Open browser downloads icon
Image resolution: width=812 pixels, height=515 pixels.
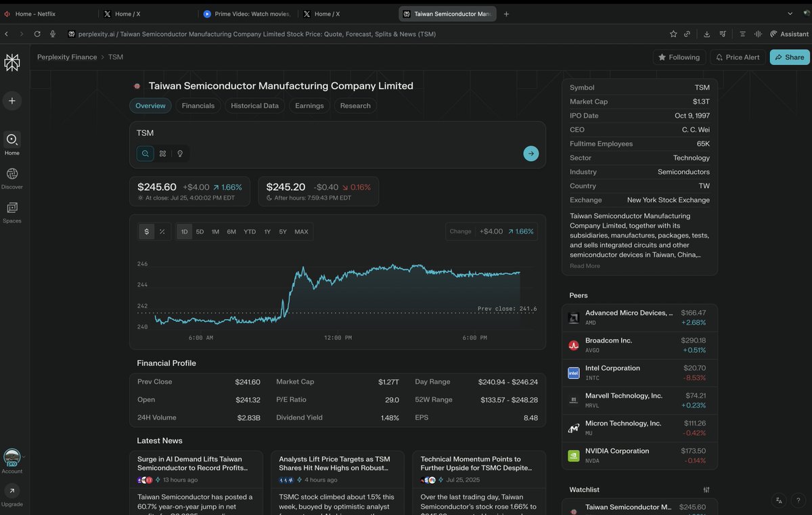click(706, 34)
